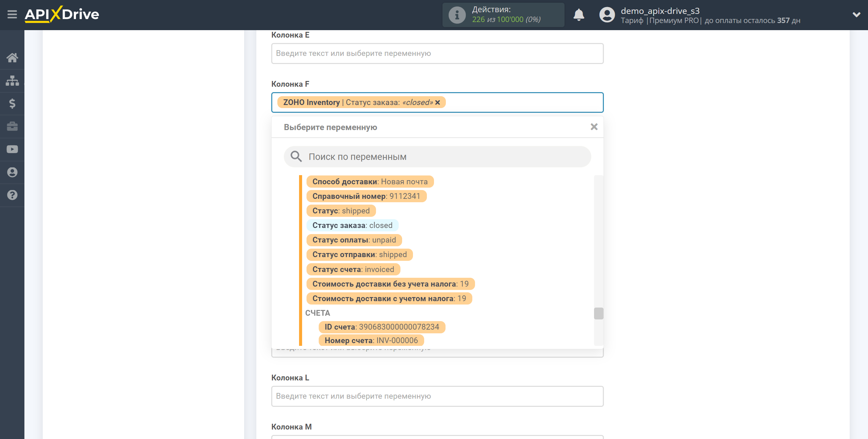Open the user profile sidebar icon
The width and height of the screenshot is (868, 439).
[x=12, y=172]
